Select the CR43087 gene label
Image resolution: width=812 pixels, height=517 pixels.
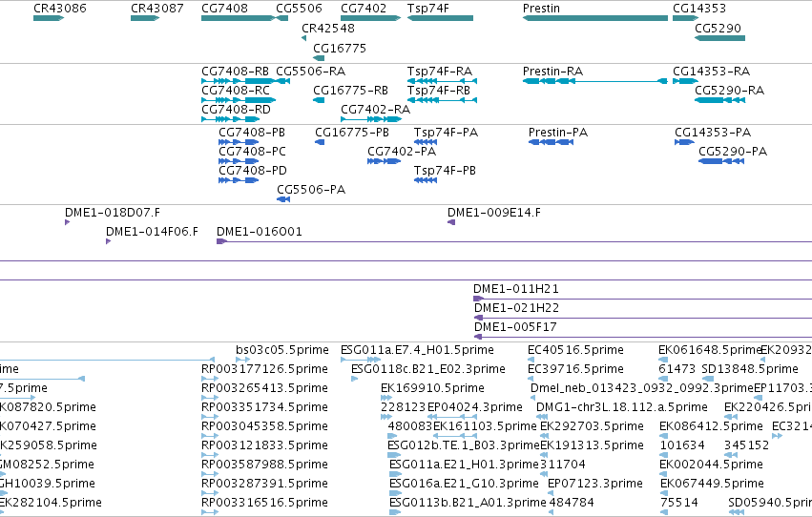[156, 9]
